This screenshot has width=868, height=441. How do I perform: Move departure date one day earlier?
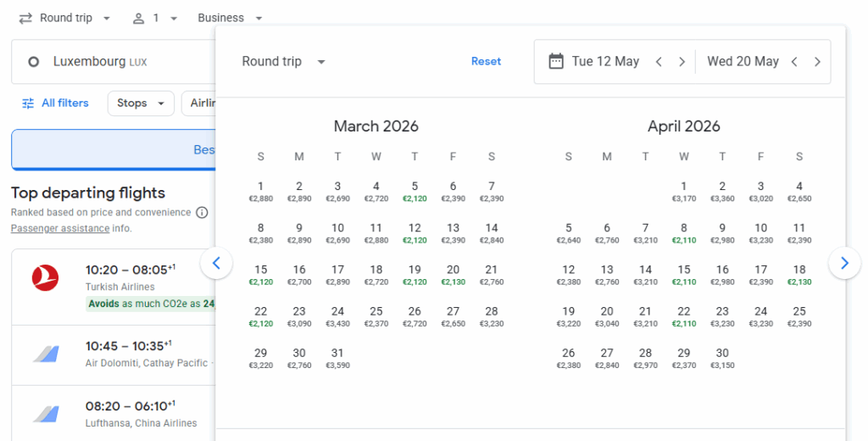pyautogui.click(x=659, y=62)
